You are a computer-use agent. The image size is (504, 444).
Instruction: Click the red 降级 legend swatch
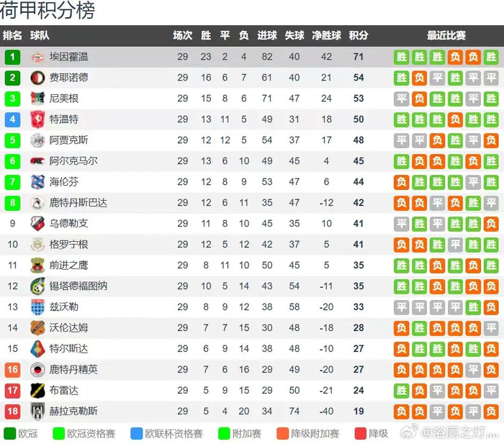[x=361, y=433]
